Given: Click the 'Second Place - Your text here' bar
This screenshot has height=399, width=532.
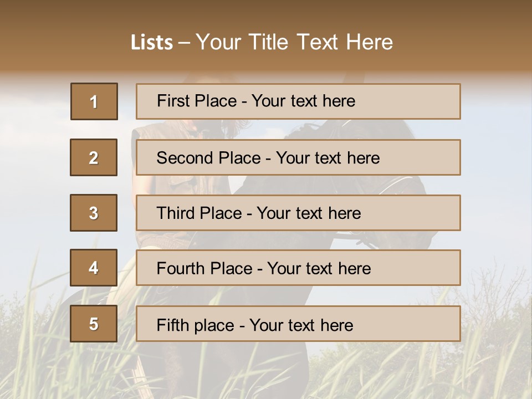Looking at the screenshot, I should pos(298,157).
